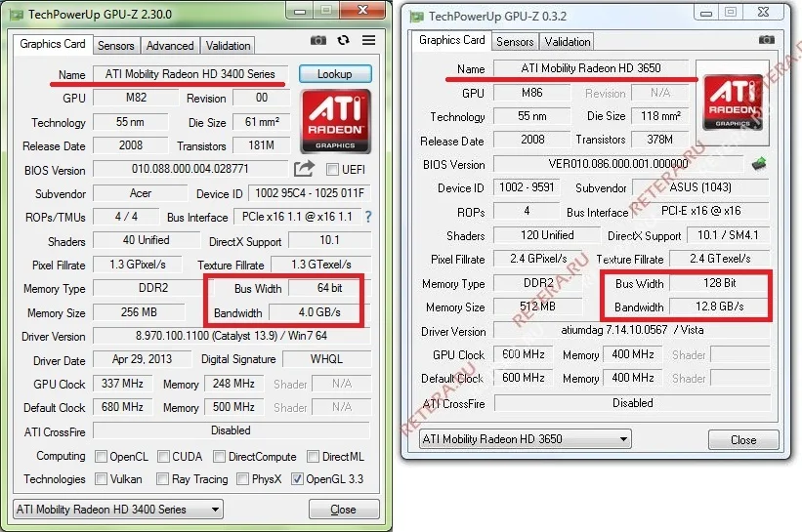Viewport: 802px width, 532px height.
Task: Open the hamburger menu in GPU-Z 2.30.0
Action: [x=369, y=40]
